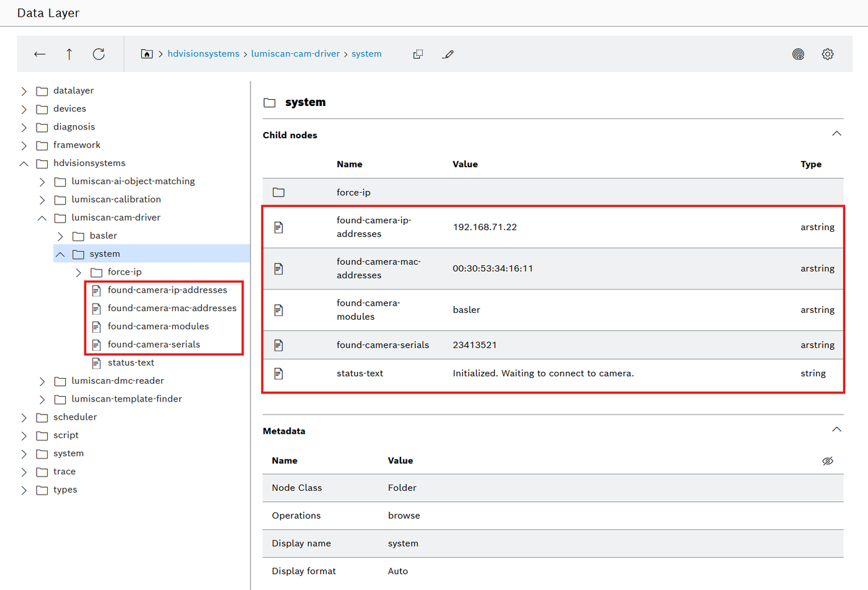Select force-ip folder in tree

[x=124, y=272]
